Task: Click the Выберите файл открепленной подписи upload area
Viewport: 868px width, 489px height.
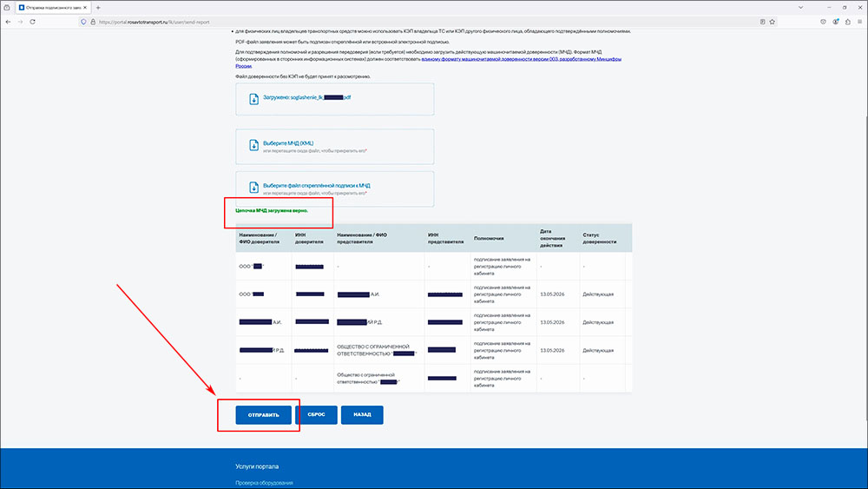Action: point(334,188)
